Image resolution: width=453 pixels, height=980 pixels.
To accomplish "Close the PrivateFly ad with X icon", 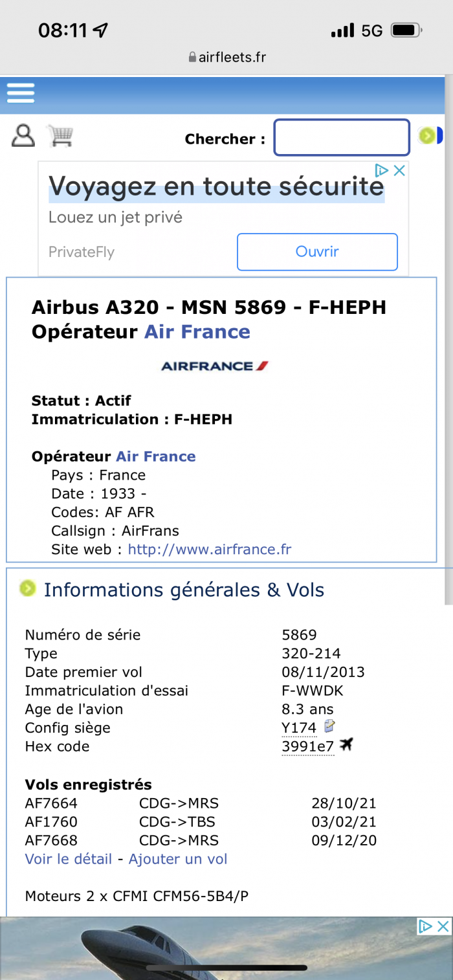I will coord(400,171).
